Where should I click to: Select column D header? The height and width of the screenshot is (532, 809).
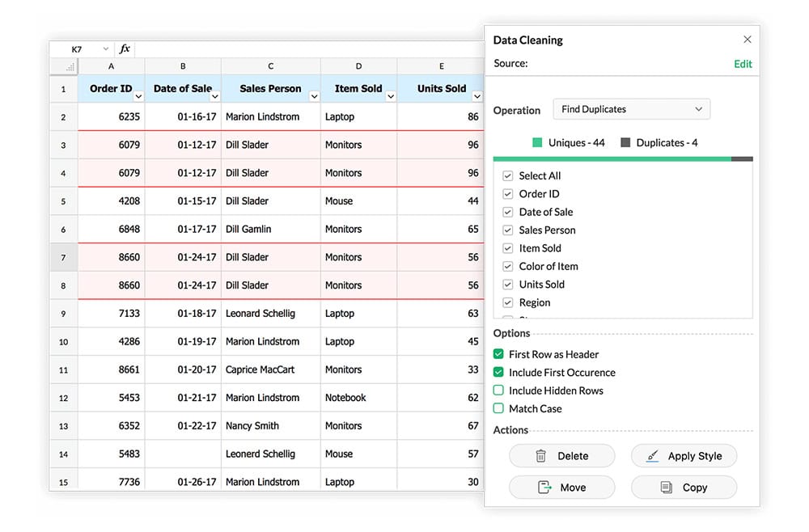[x=358, y=66]
